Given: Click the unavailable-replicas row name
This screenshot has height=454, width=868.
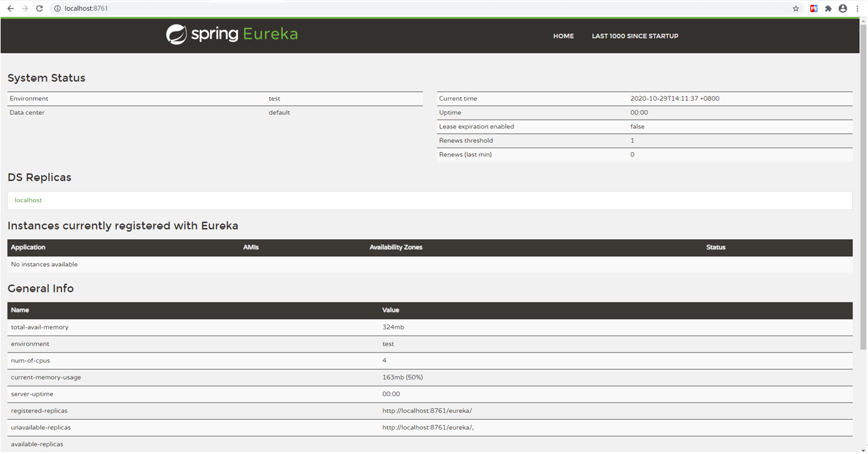Looking at the screenshot, I should pyautogui.click(x=41, y=428).
